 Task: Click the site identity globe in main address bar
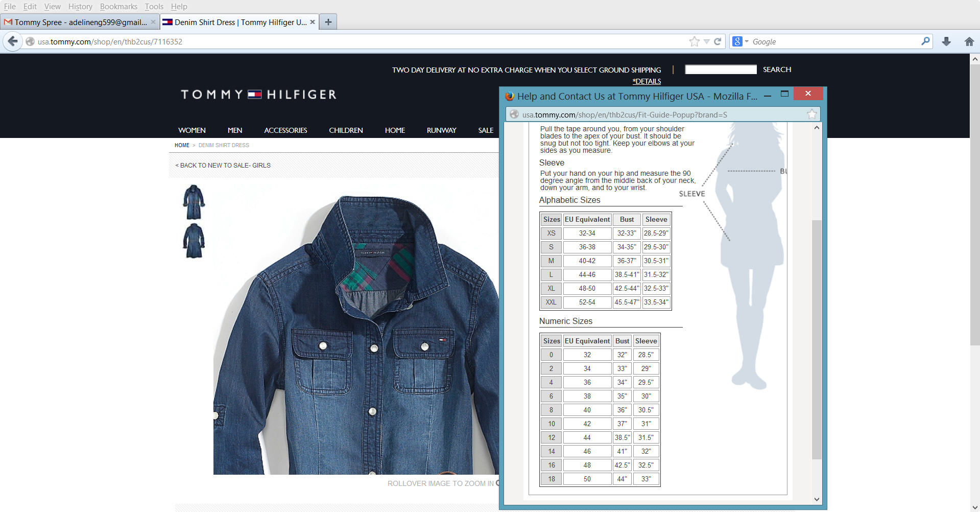[30, 41]
